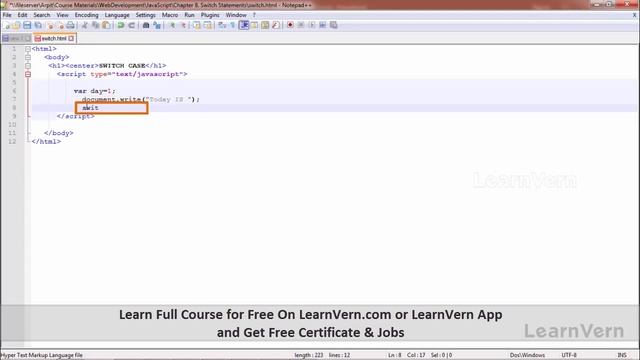640x360 pixels.
Task: Click the UTF-8 encoding status entry
Action: pyautogui.click(x=569, y=355)
